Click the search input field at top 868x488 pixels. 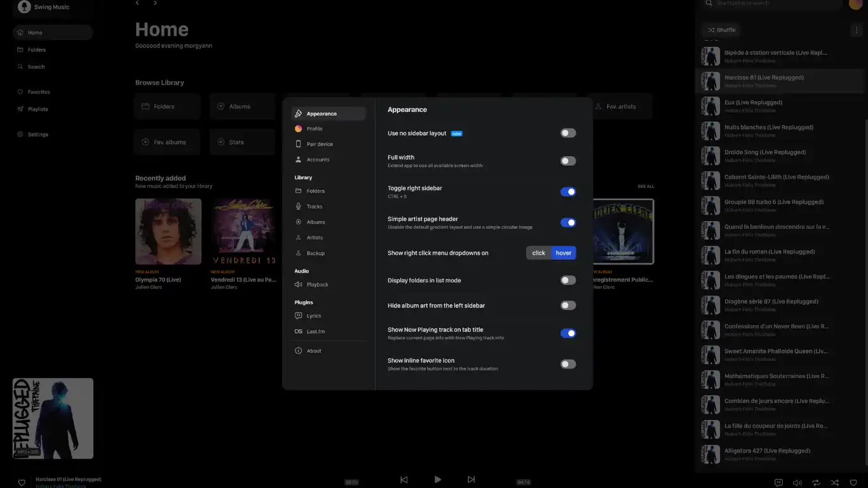click(775, 4)
